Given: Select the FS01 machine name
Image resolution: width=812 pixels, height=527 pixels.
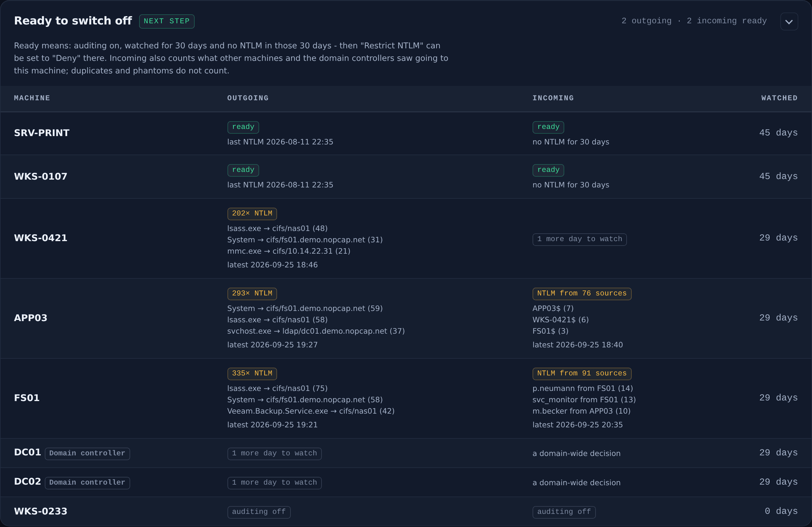Looking at the screenshot, I should pos(27,398).
